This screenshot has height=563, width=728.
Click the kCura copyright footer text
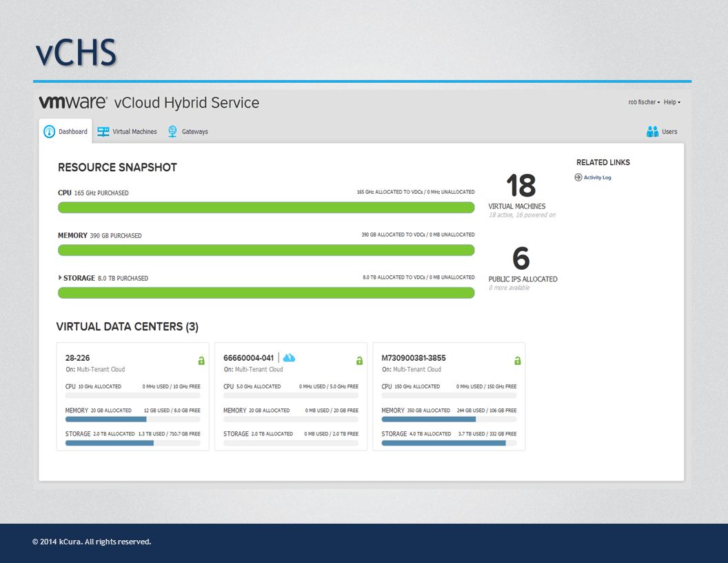(92, 542)
